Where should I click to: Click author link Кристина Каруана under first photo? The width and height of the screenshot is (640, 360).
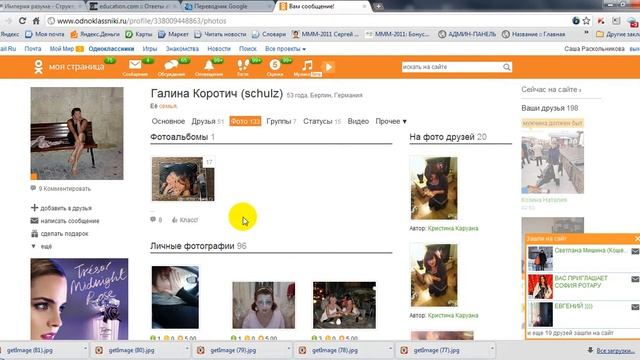click(x=453, y=228)
